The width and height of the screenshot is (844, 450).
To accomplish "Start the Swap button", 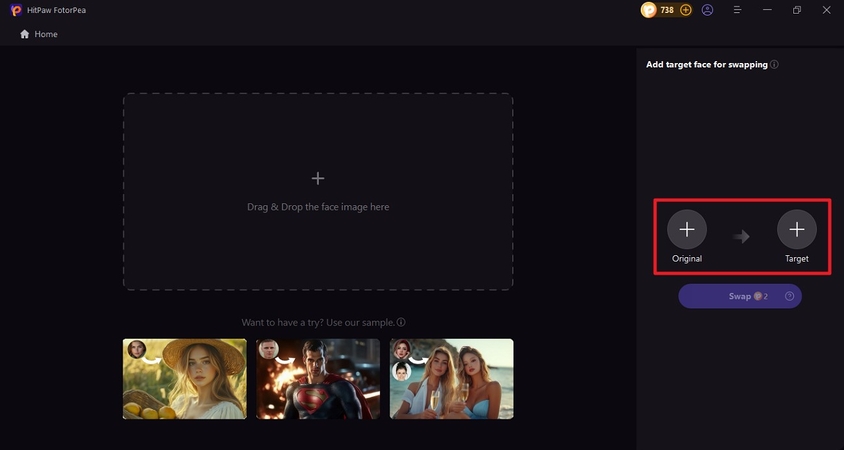I will (x=740, y=296).
